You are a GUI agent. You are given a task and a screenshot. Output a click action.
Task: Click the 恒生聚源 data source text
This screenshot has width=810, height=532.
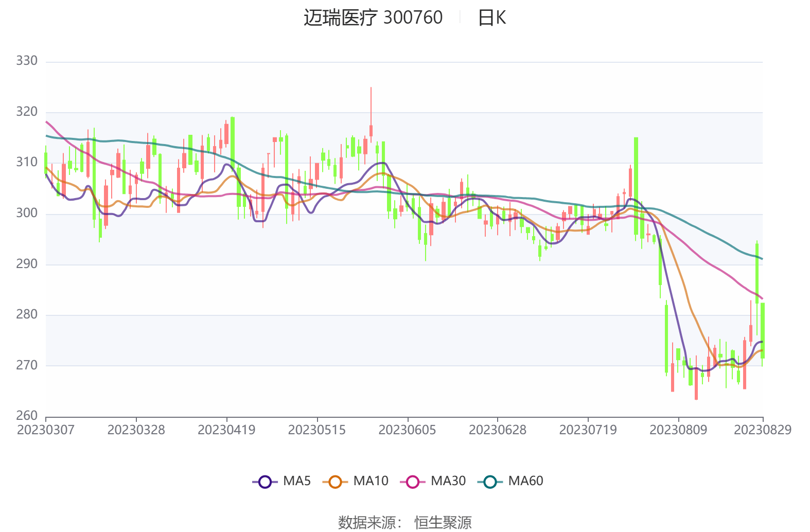(443, 523)
